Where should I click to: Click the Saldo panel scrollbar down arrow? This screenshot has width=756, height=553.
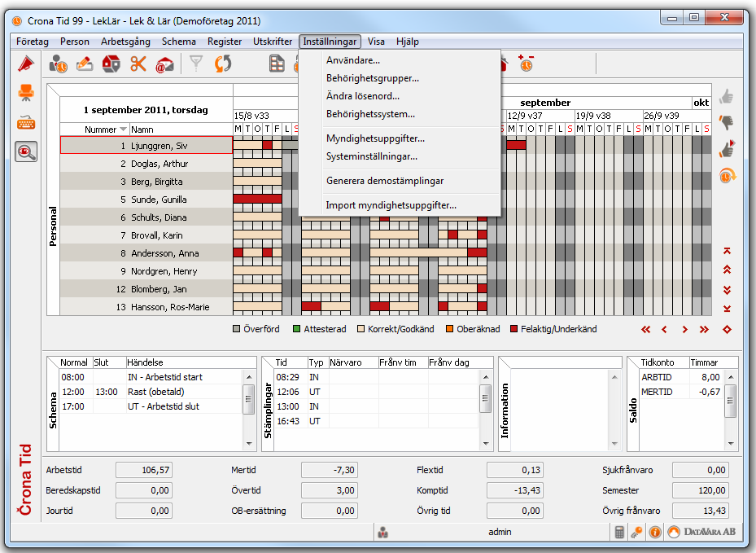(x=731, y=444)
